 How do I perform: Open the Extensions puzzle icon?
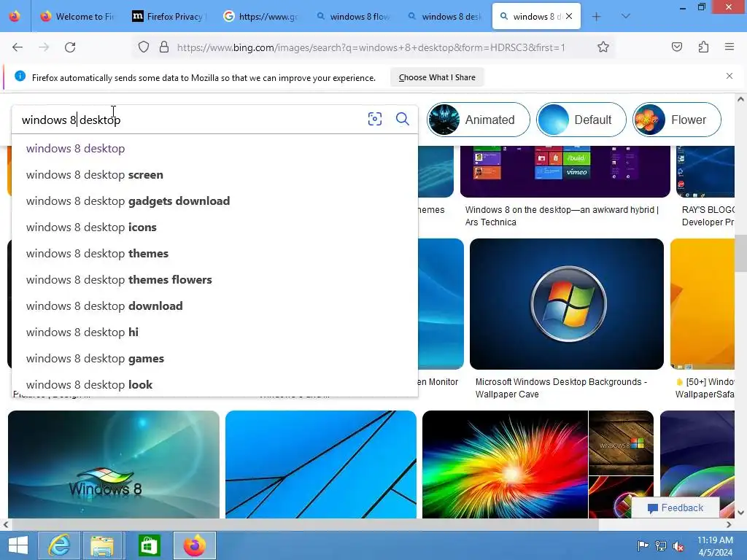(x=703, y=47)
